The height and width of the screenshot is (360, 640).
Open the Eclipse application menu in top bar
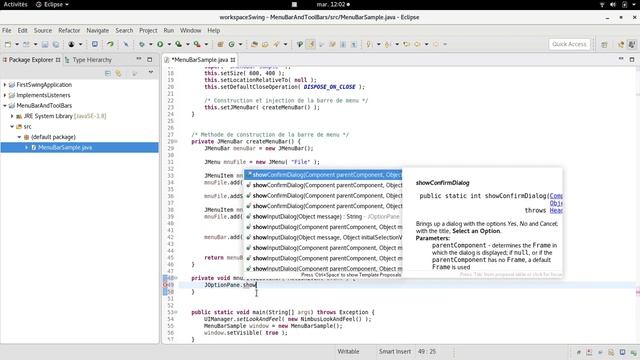[x=52, y=4]
